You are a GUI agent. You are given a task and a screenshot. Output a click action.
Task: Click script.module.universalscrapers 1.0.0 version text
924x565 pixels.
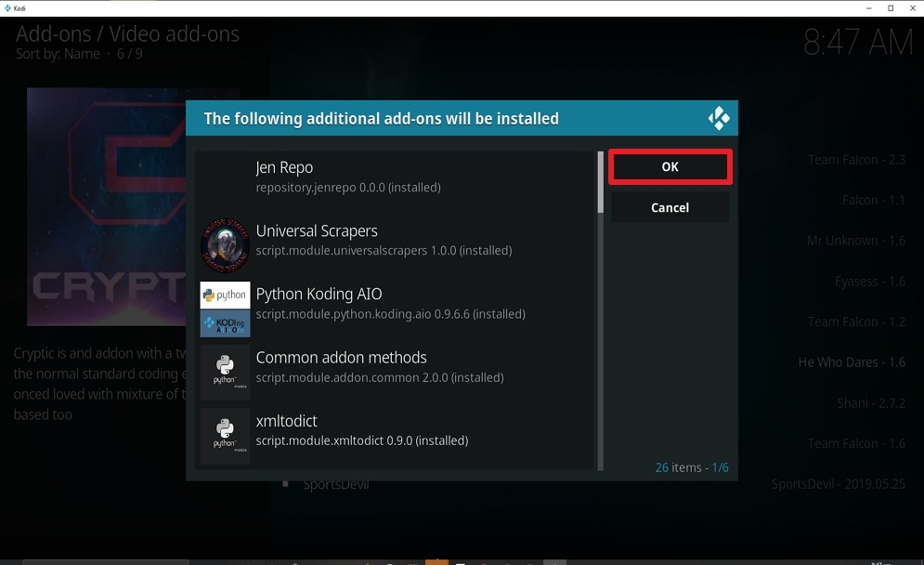[x=384, y=251]
